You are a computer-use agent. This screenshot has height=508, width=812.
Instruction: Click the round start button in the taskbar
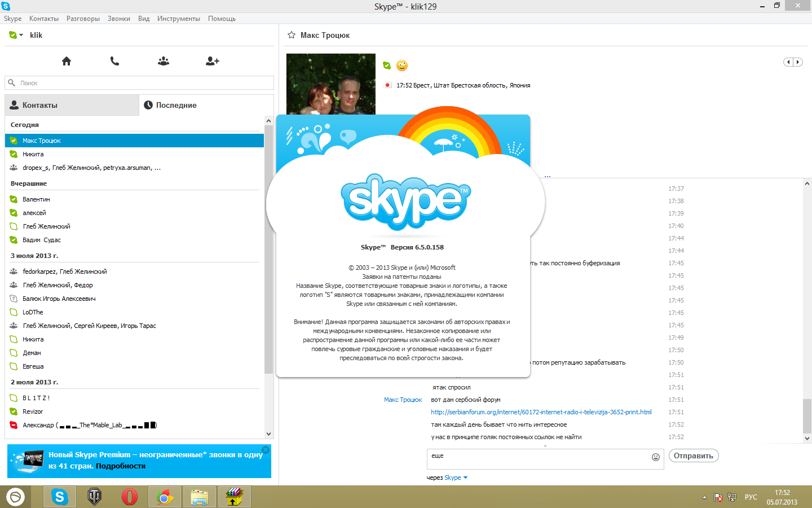[15, 497]
